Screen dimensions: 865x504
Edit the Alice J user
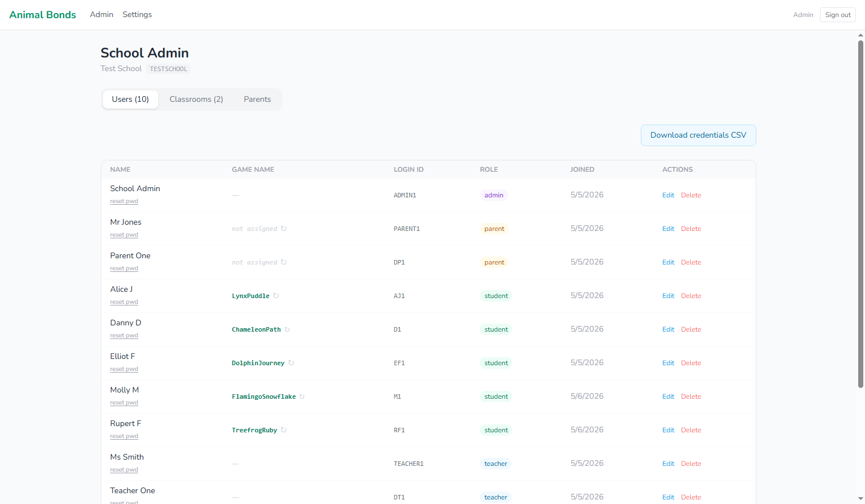pos(668,296)
